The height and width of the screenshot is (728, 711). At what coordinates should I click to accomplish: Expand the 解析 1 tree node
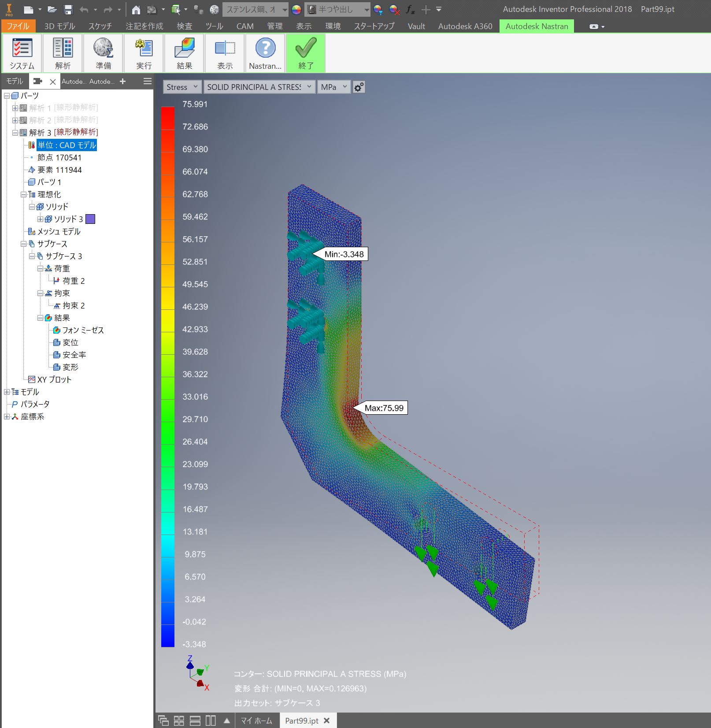click(15, 108)
